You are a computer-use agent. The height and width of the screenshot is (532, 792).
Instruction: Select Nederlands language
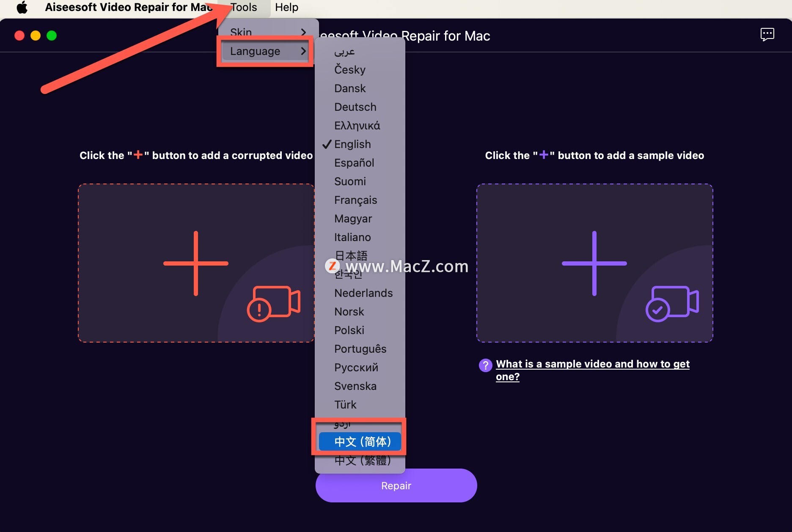(360, 293)
